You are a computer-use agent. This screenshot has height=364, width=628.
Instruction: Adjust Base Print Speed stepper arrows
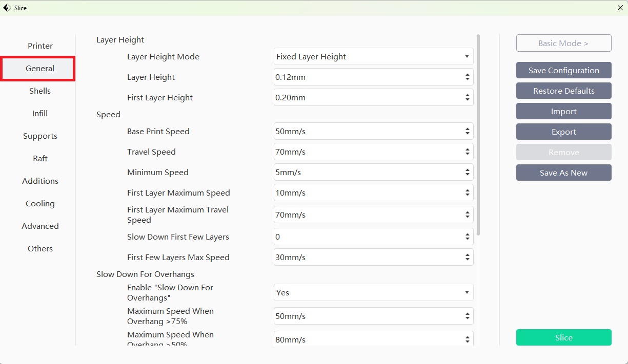pyautogui.click(x=467, y=132)
